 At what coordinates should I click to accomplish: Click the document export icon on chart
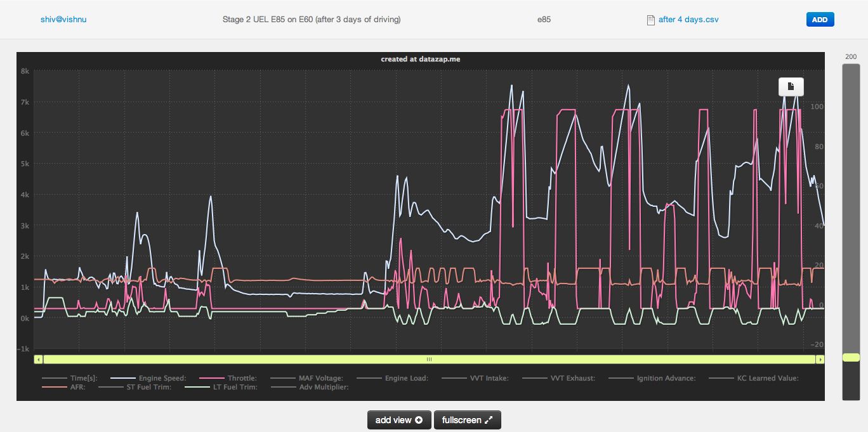click(x=791, y=86)
